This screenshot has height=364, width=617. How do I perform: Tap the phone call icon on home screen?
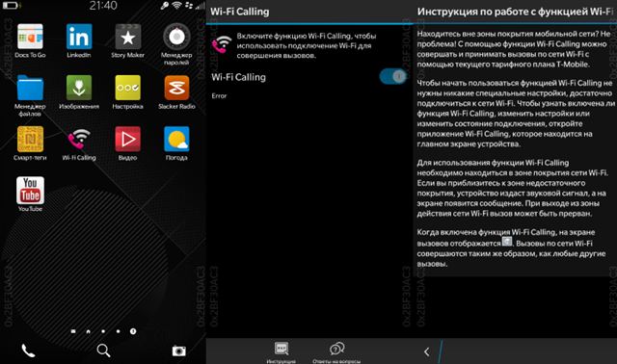coord(28,351)
